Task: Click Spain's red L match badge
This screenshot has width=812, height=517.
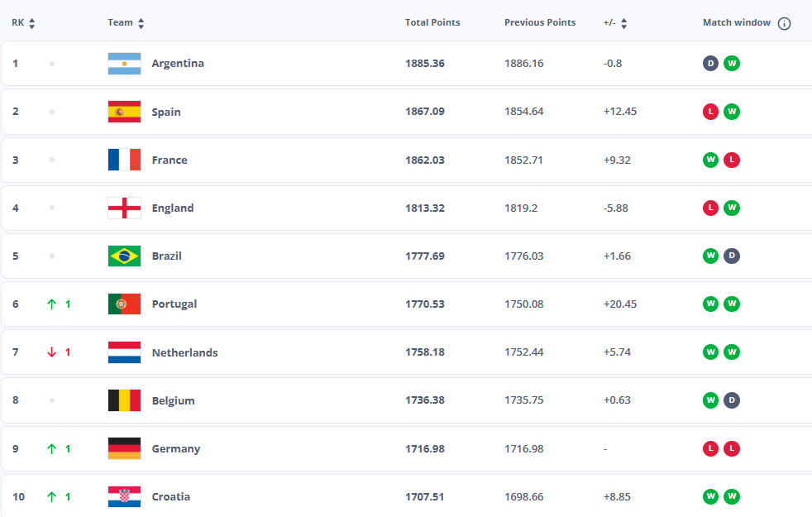Action: pyautogui.click(x=710, y=112)
